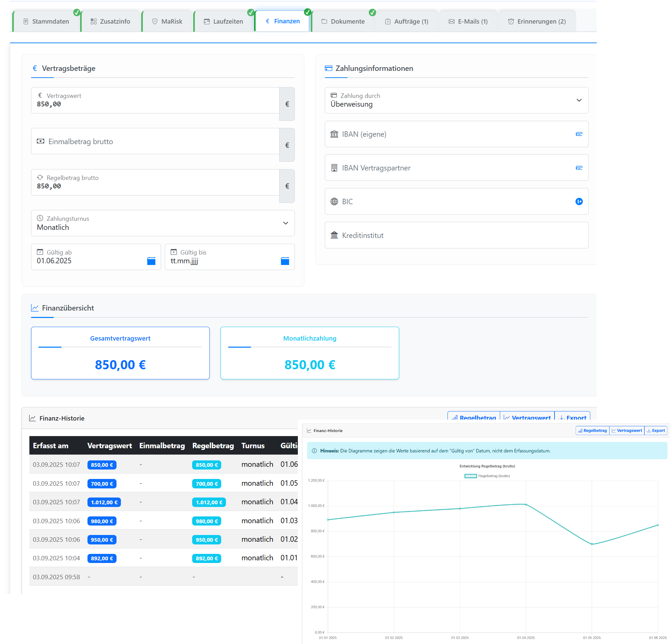Click the Gültig ab calendar icon
Image resolution: width=670 pixels, height=644 pixels.
click(x=151, y=261)
